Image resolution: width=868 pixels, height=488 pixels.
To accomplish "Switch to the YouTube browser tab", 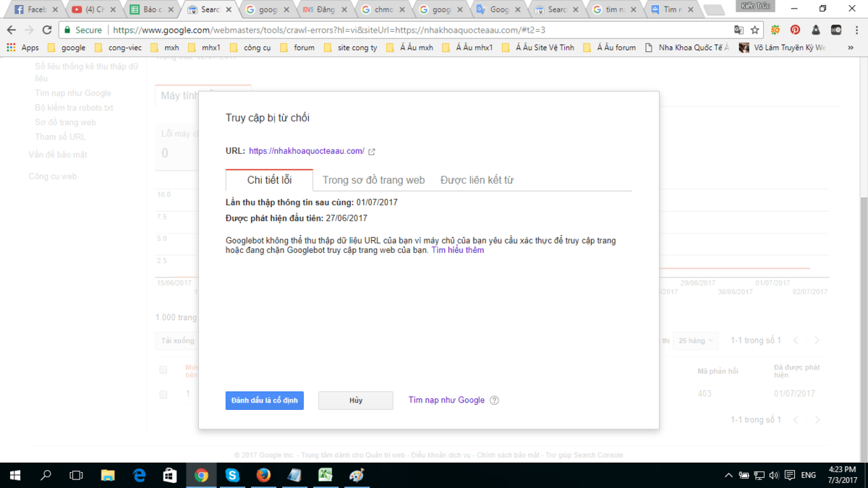I will coord(93,9).
